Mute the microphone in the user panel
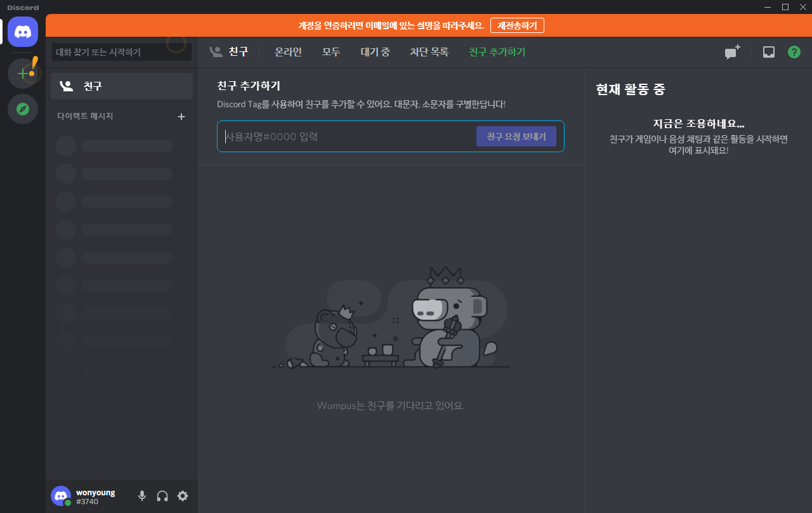This screenshot has width=812, height=513. [142, 496]
